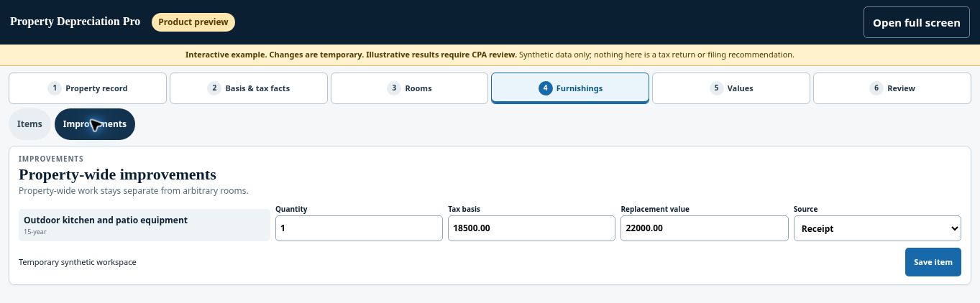Click the 15-year class label
This screenshot has height=303, width=980.
point(35,233)
